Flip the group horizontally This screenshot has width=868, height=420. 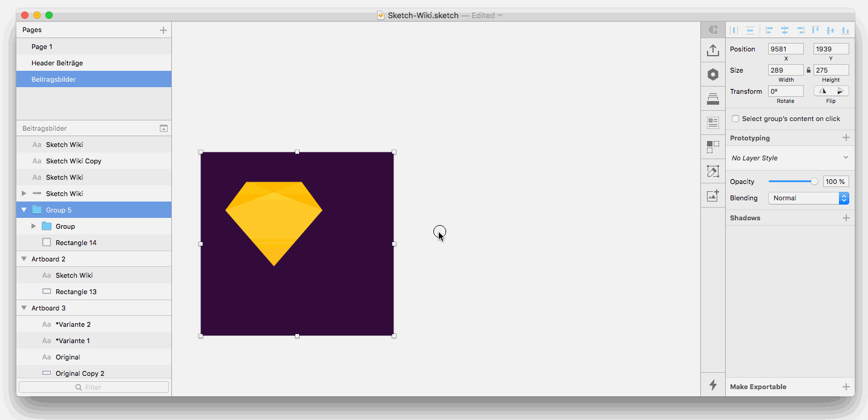click(x=822, y=91)
